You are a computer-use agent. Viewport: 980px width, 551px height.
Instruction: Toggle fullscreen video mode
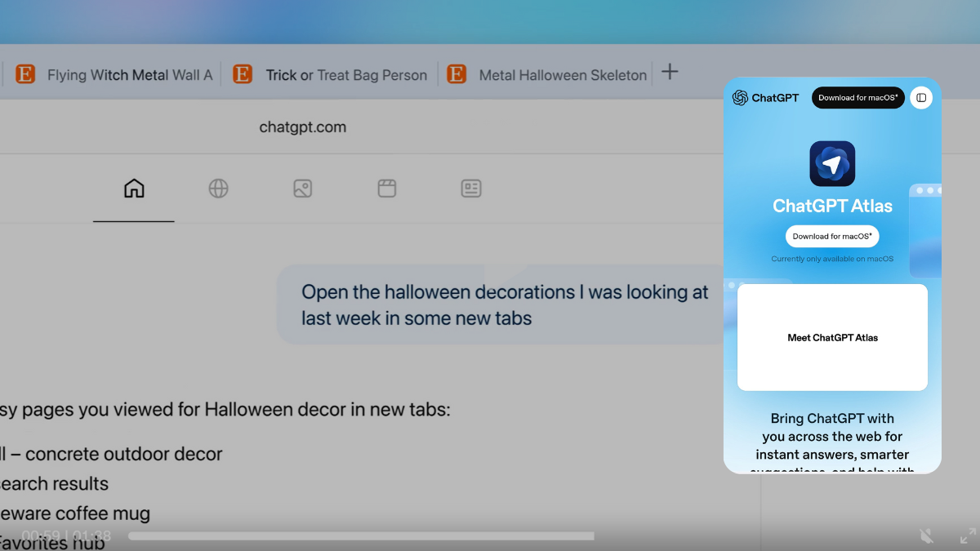pyautogui.click(x=967, y=536)
